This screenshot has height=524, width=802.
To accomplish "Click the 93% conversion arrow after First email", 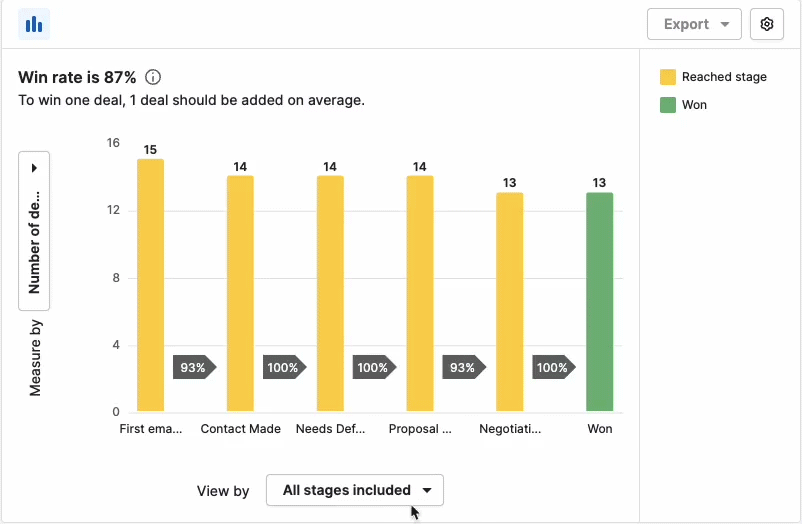I will click(194, 367).
